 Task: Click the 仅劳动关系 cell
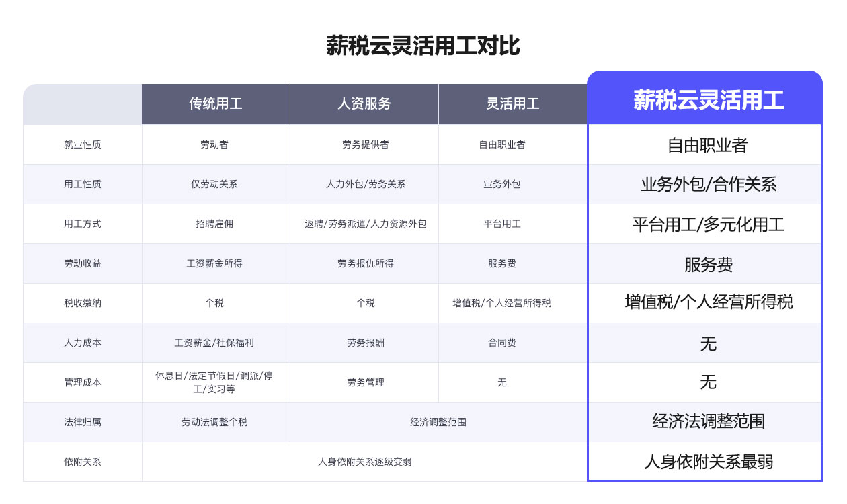tap(214, 184)
